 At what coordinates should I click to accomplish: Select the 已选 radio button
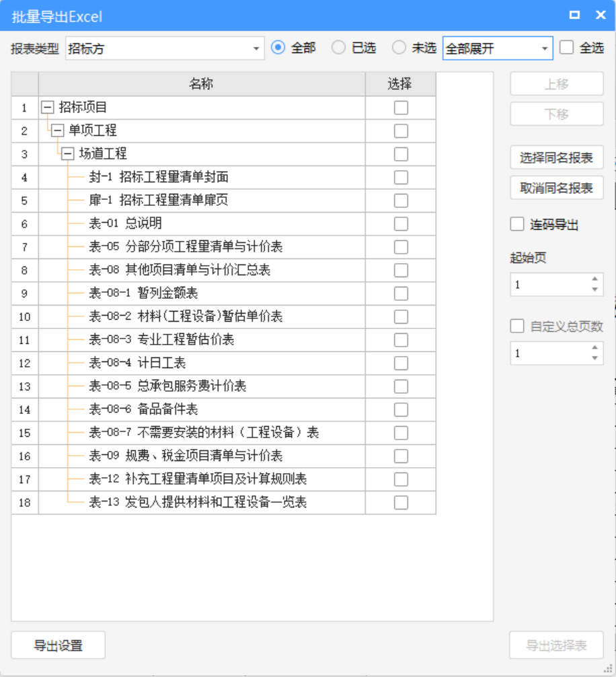tap(339, 48)
